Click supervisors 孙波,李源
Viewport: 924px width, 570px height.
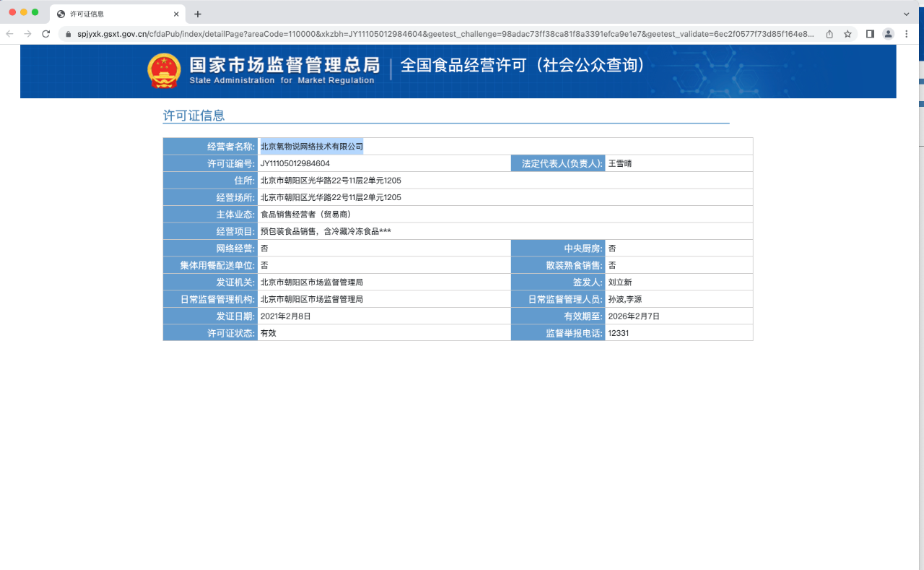click(625, 299)
